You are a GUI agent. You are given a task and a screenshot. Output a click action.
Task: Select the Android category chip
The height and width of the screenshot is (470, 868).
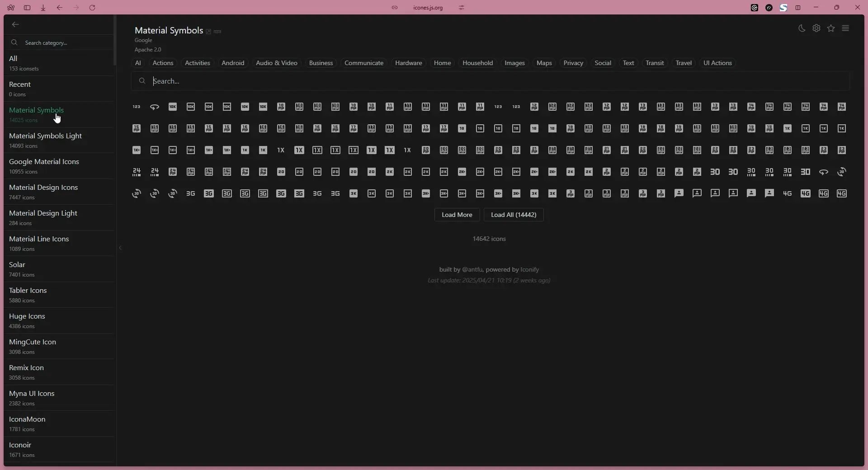tap(233, 63)
